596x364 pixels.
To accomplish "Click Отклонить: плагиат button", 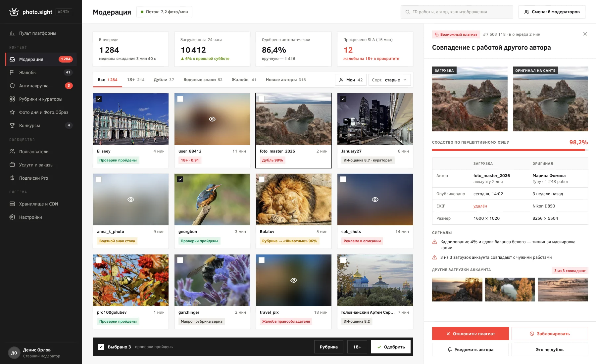I will (x=471, y=334).
